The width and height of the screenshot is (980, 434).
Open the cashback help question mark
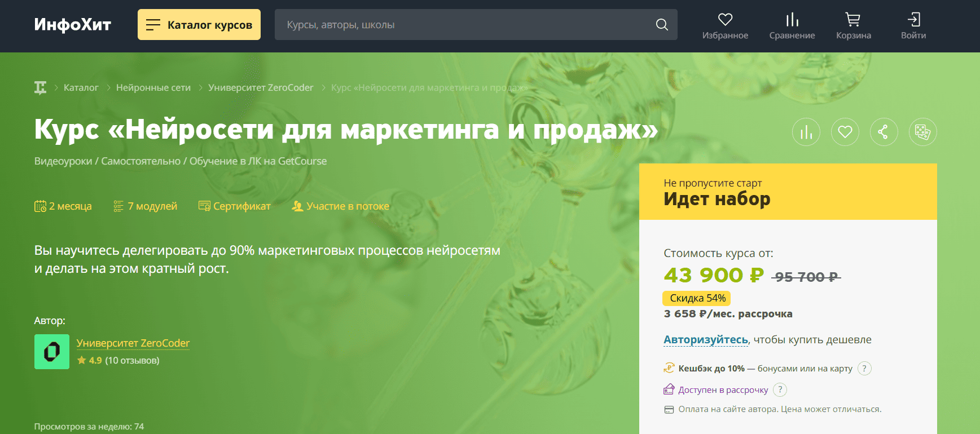point(864,369)
